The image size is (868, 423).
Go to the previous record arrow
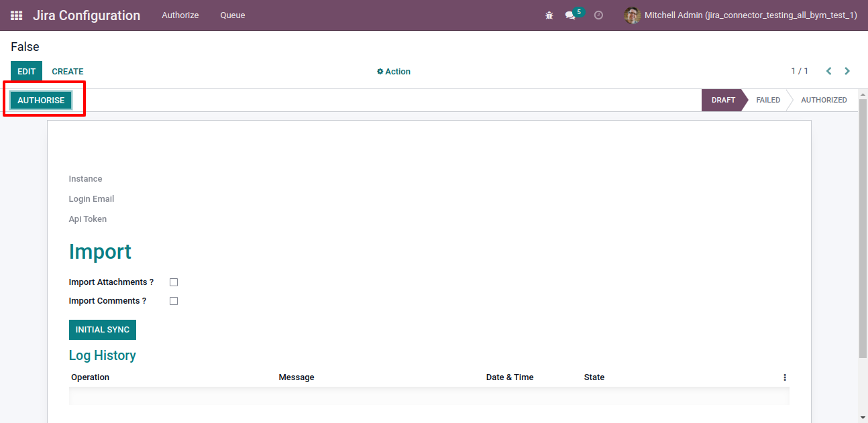tap(829, 71)
